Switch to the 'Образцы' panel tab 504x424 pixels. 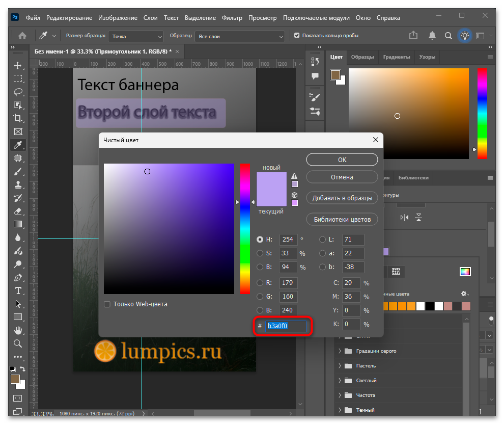pos(362,57)
